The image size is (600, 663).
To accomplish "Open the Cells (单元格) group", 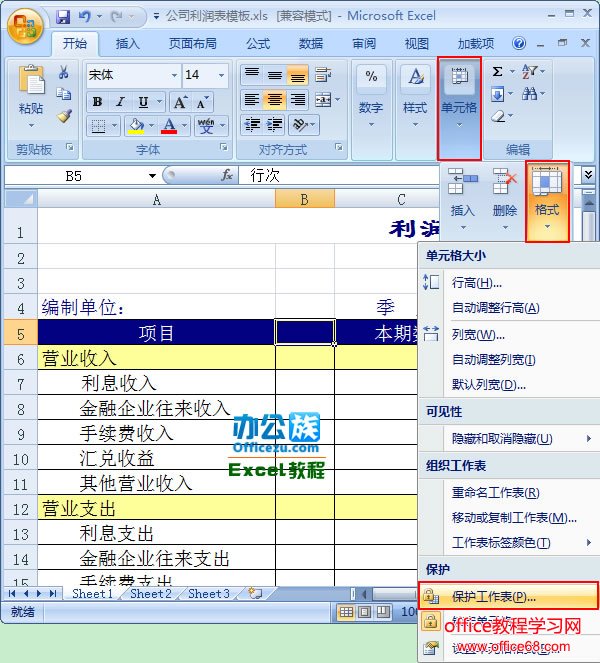I will tap(459, 108).
